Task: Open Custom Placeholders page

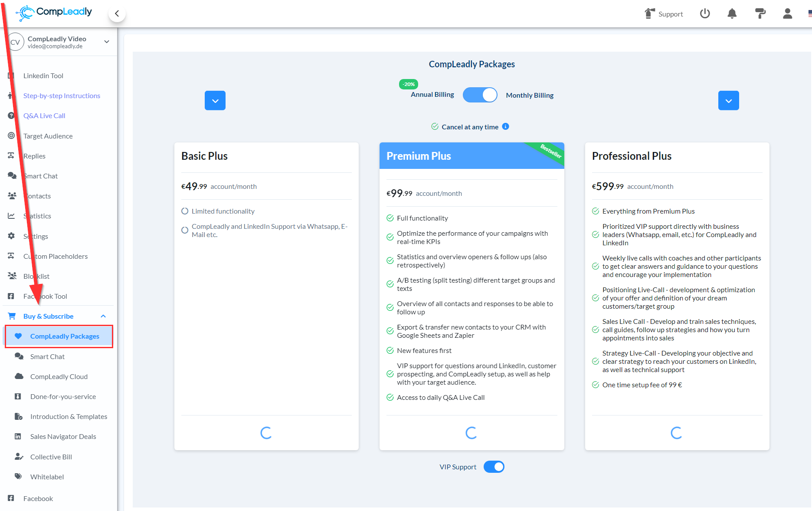Action: (56, 256)
